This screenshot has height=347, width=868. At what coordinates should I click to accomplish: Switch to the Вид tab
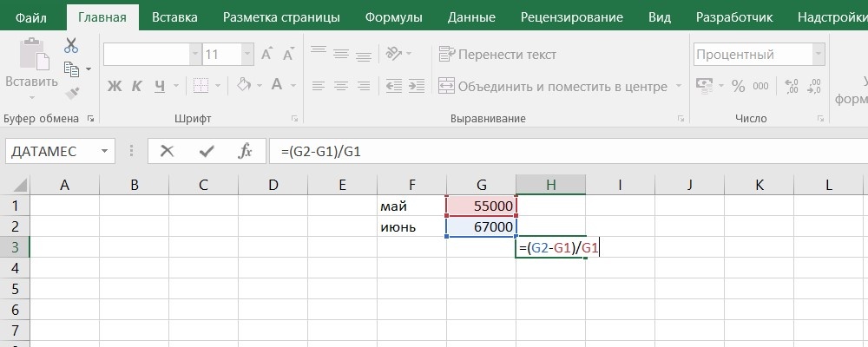(660, 17)
